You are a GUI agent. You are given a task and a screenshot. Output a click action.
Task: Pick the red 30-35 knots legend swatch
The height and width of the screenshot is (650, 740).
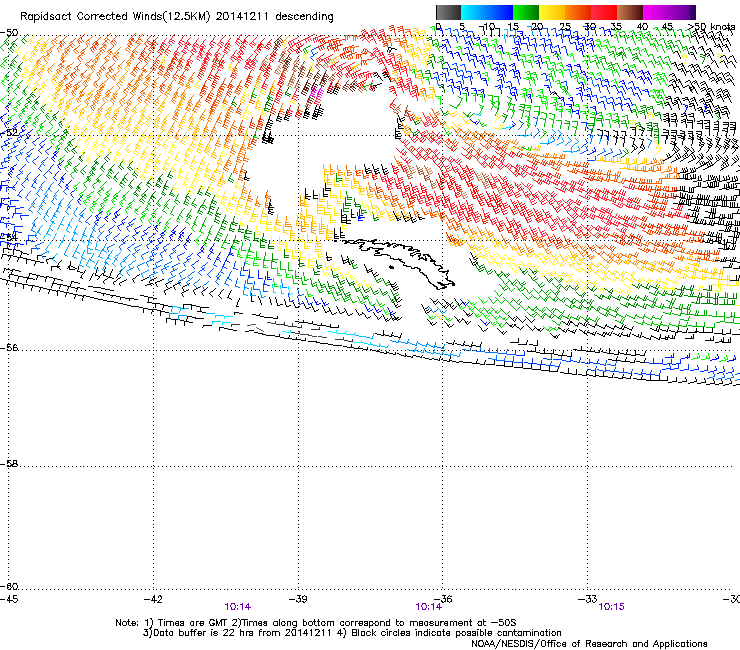pyautogui.click(x=604, y=12)
